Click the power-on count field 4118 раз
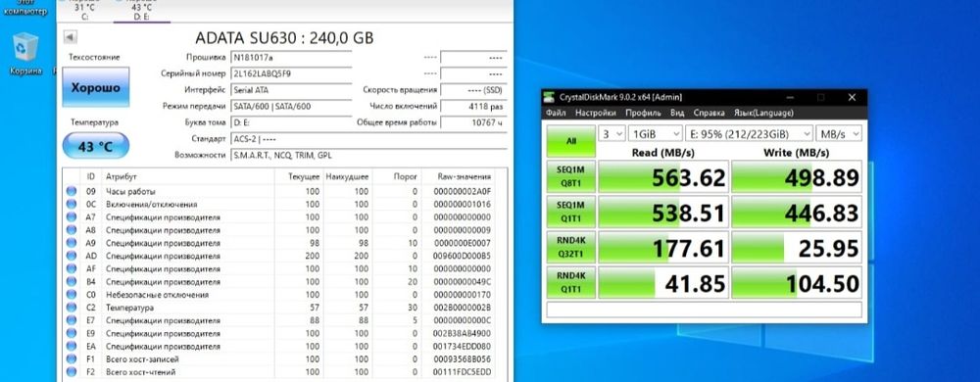Viewport: 980px width, 382px height. [x=473, y=107]
